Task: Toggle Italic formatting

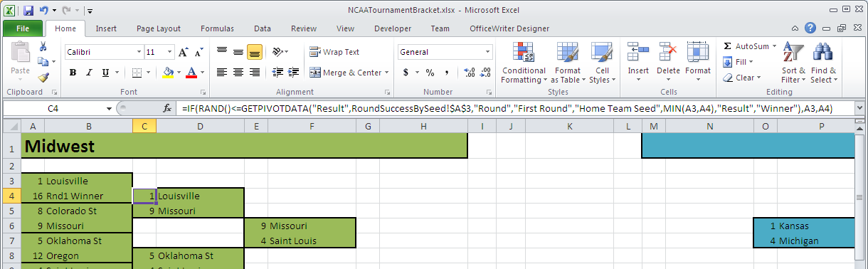Action: (x=89, y=72)
